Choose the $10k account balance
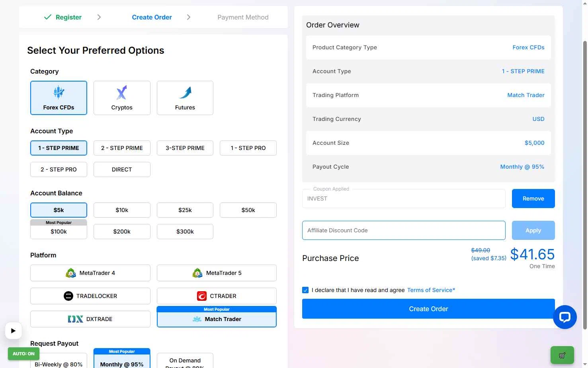This screenshot has width=588, height=368. click(122, 210)
